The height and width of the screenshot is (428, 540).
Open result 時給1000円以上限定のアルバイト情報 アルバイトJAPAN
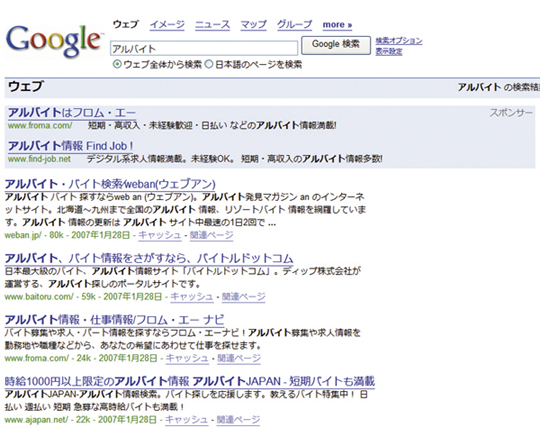point(190,382)
